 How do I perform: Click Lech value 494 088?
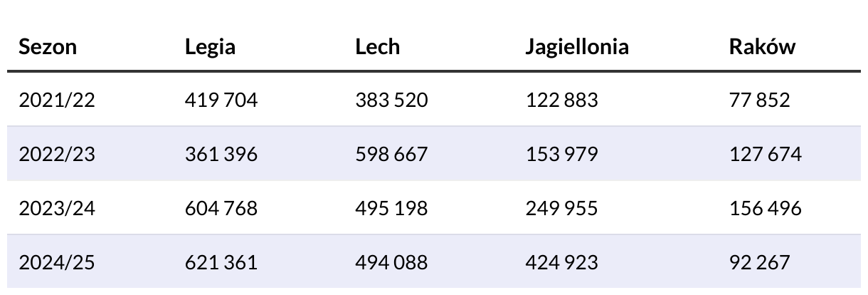pos(391,262)
